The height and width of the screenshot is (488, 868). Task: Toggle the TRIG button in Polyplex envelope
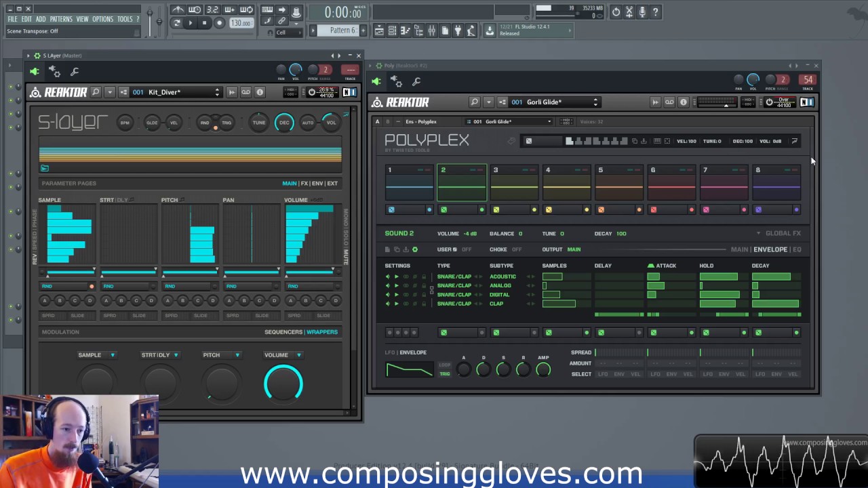point(445,374)
